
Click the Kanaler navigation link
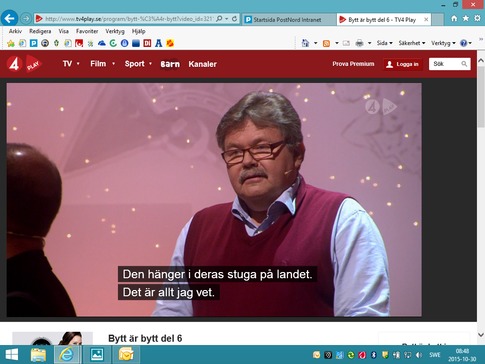pyautogui.click(x=202, y=64)
